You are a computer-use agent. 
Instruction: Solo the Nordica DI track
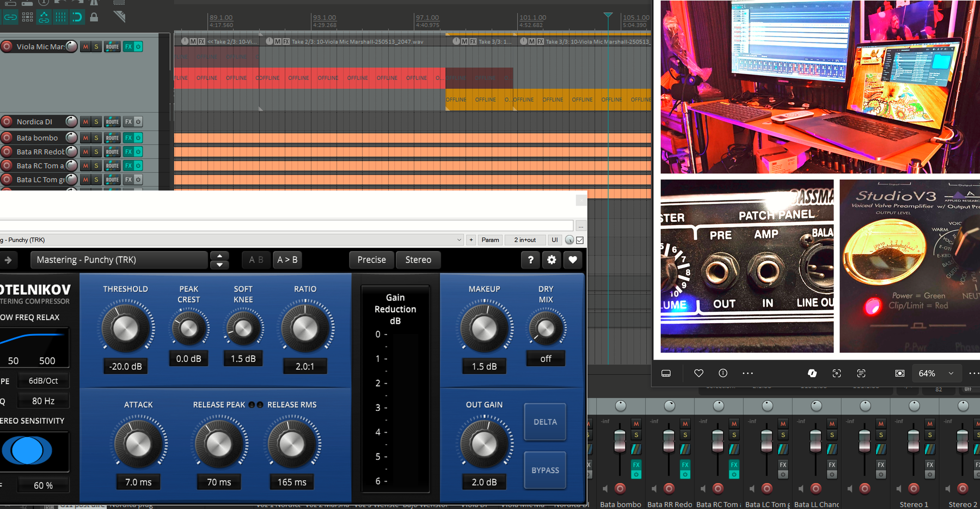pyautogui.click(x=96, y=122)
